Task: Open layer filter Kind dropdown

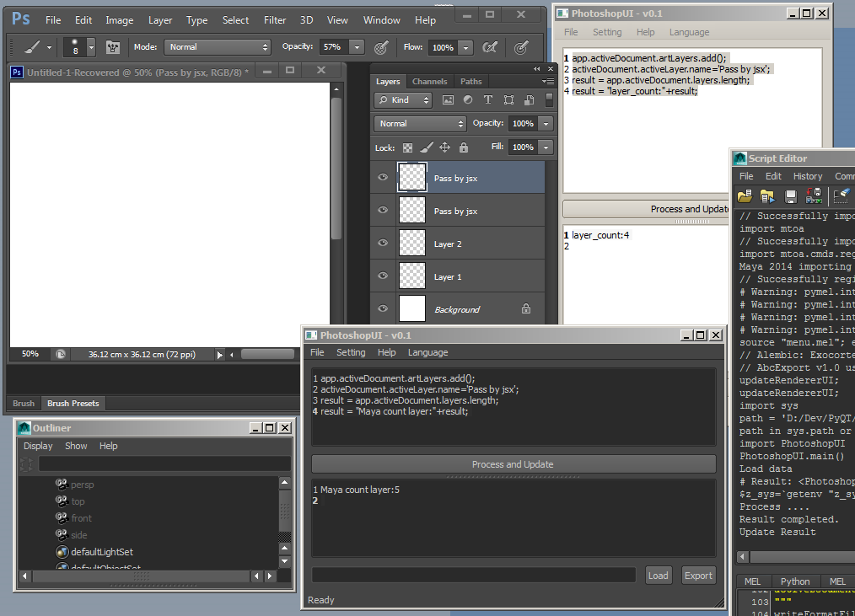Action: pyautogui.click(x=403, y=99)
